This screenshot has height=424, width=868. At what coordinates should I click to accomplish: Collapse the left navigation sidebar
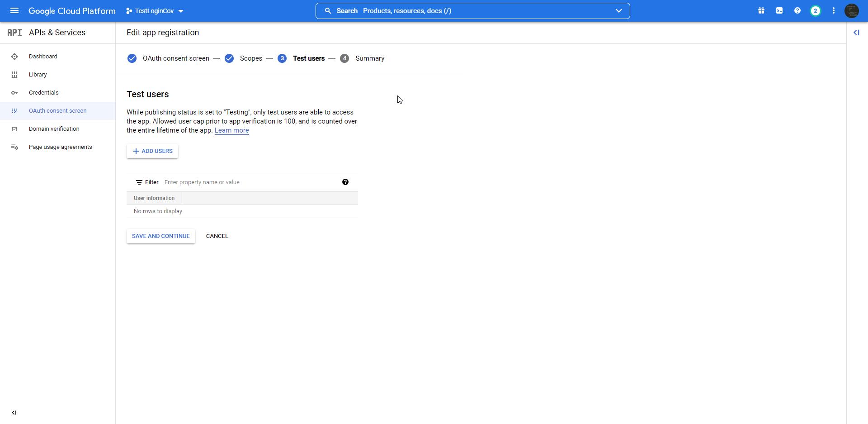[x=14, y=413]
